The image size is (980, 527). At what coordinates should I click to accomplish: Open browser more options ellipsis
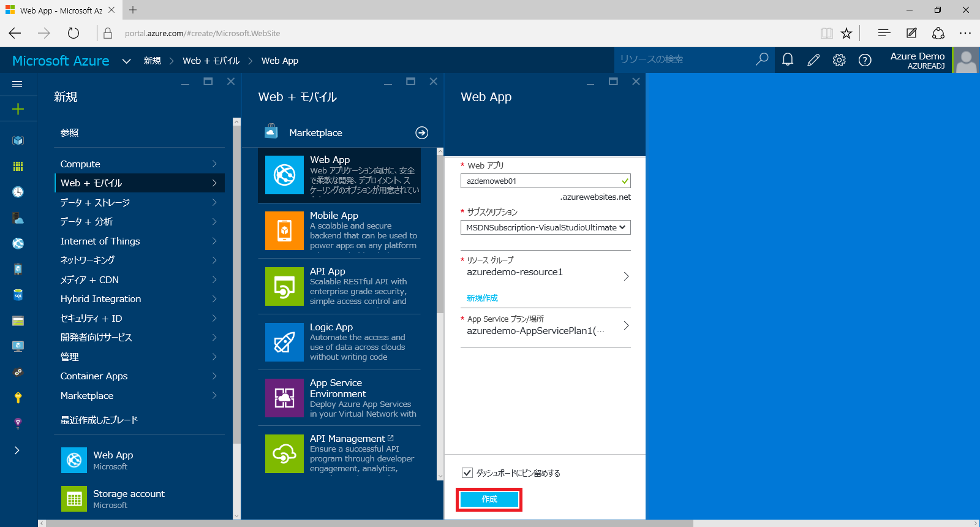pos(965,33)
